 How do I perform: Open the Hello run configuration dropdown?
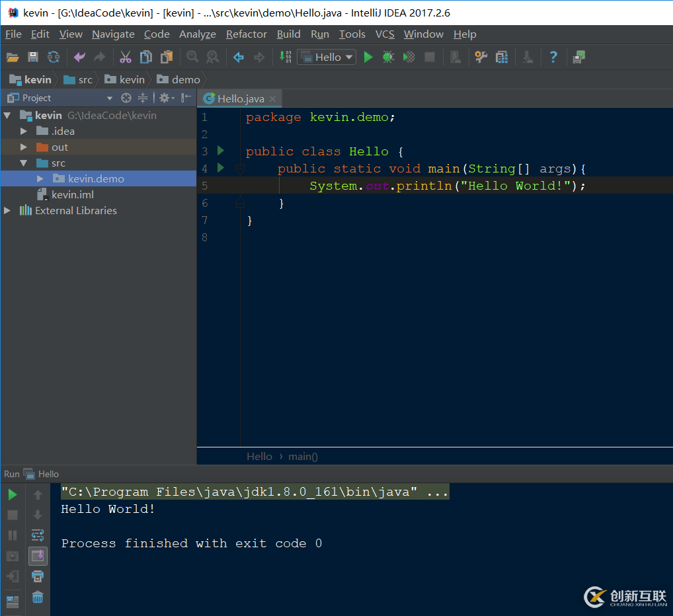(349, 57)
